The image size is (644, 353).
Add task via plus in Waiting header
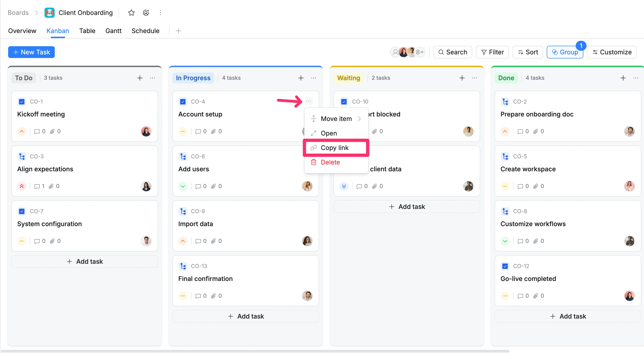(462, 78)
